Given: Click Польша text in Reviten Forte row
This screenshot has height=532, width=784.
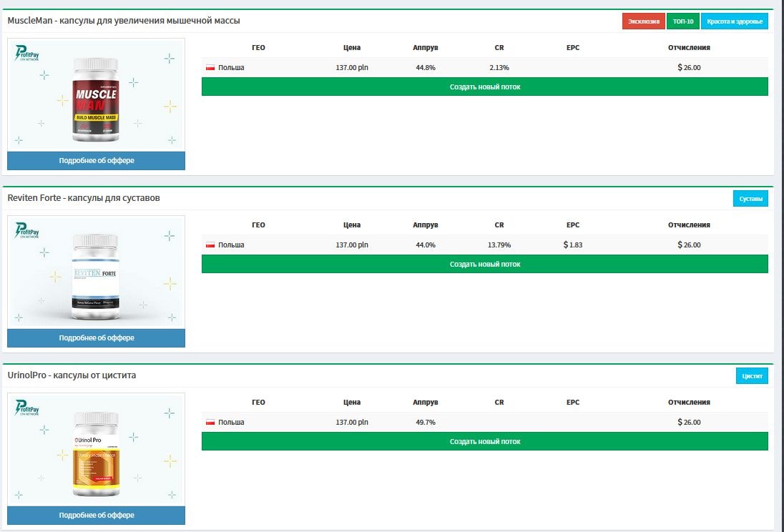Looking at the screenshot, I should coord(231,245).
